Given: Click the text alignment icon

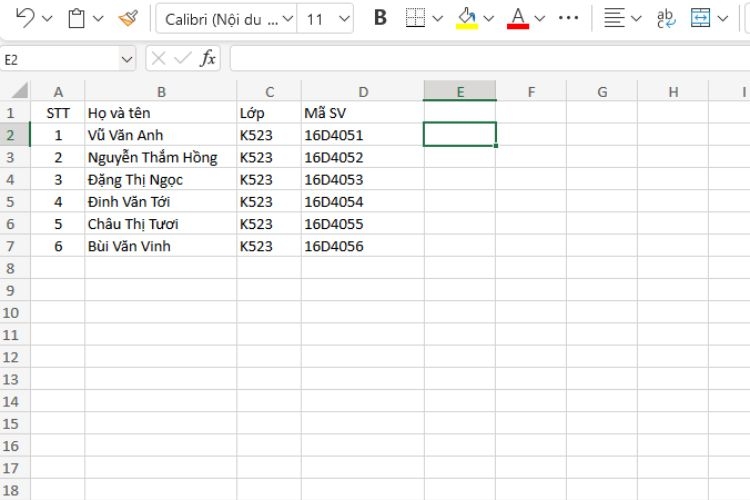Looking at the screenshot, I should 614,18.
